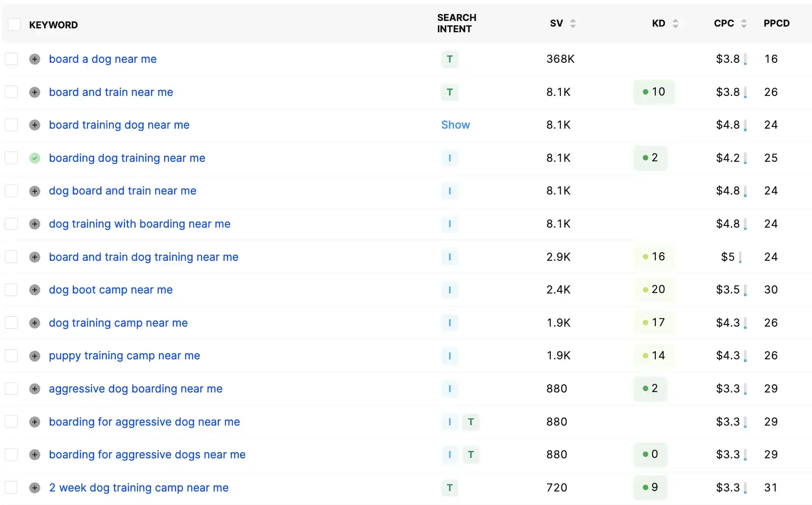Viewport: 812px width, 505px height.
Task: Click the CPC bar indicator next to $5
Action: 740,258
